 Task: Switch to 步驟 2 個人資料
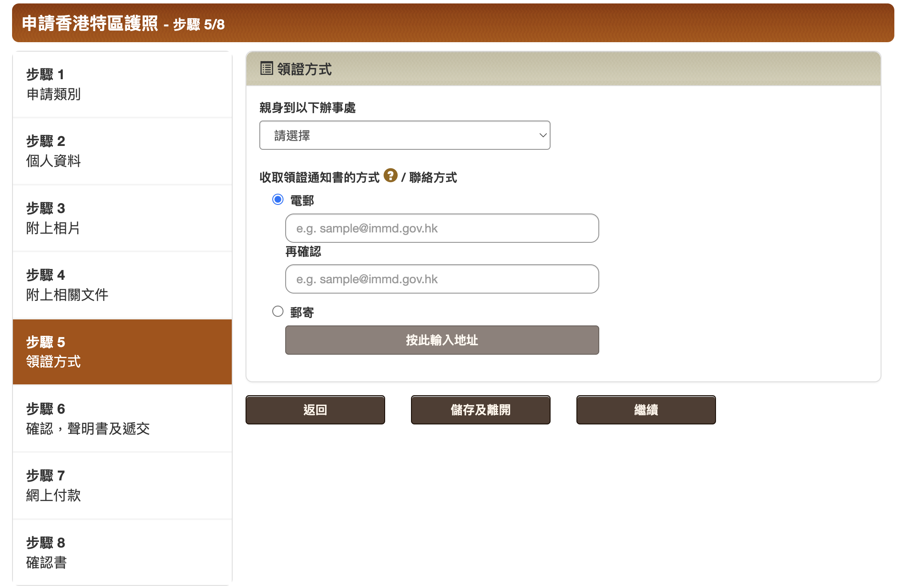(x=122, y=151)
